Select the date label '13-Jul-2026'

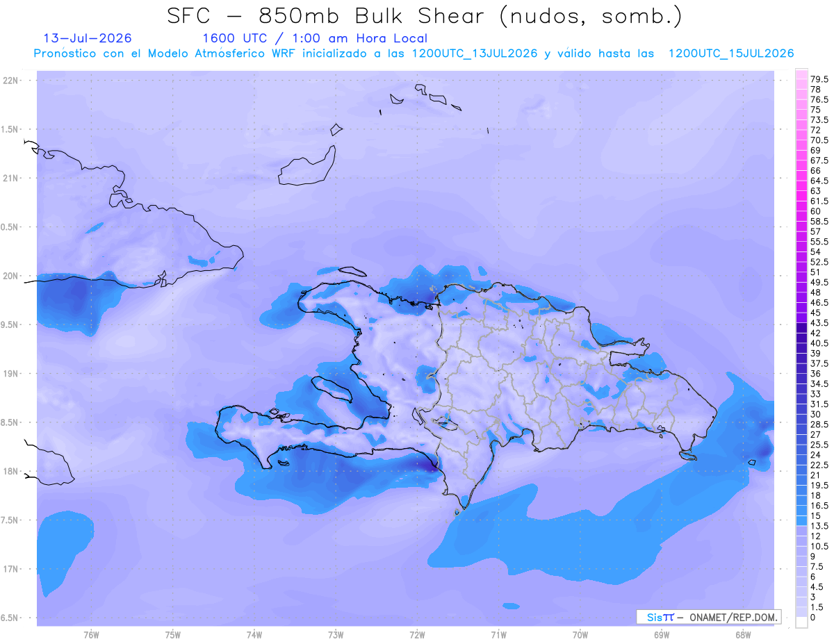point(88,38)
